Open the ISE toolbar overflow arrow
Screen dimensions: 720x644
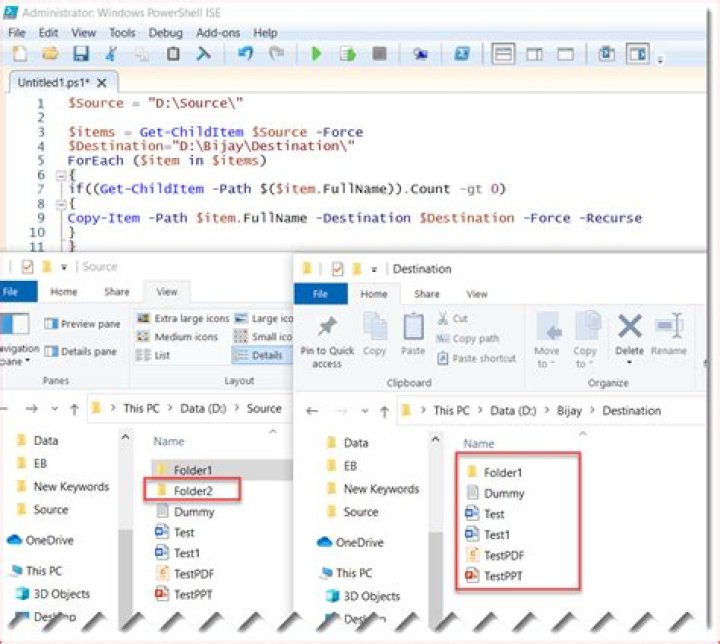pos(660,60)
